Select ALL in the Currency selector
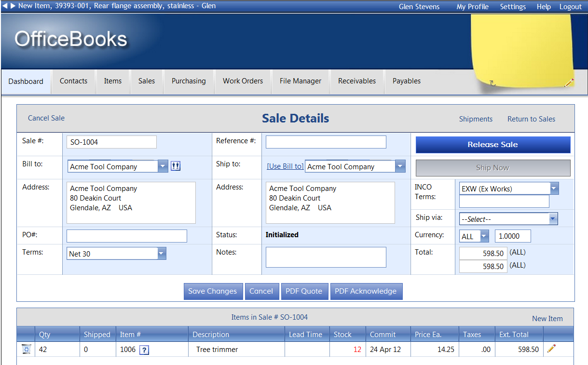 point(473,236)
